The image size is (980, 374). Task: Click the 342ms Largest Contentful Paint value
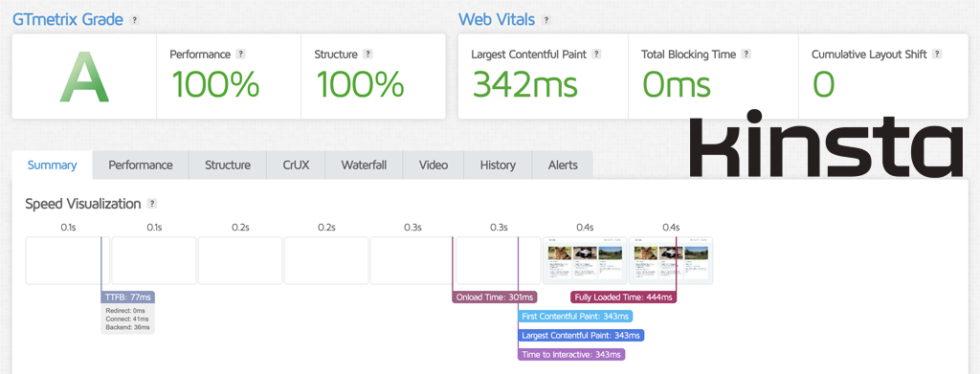(525, 84)
